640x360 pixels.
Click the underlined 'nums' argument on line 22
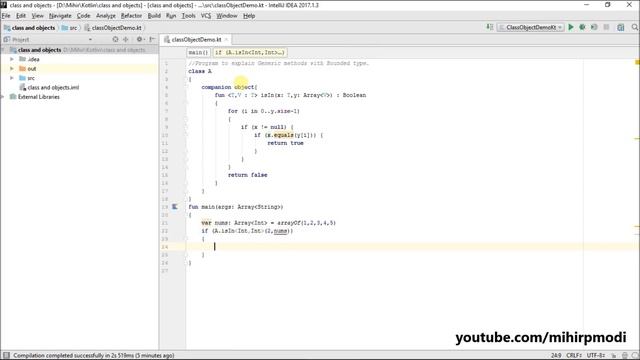[x=280, y=231]
